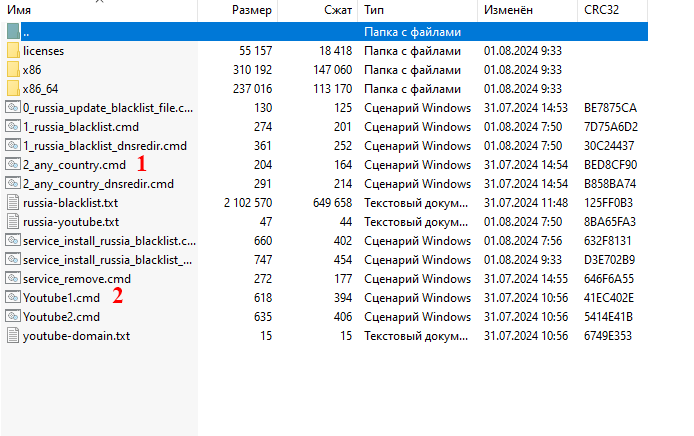Click the x86_64 folder icon

pos(13,89)
